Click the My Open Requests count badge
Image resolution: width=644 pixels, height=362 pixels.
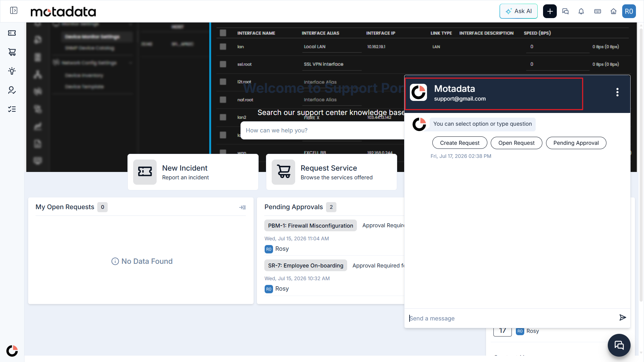pyautogui.click(x=102, y=207)
